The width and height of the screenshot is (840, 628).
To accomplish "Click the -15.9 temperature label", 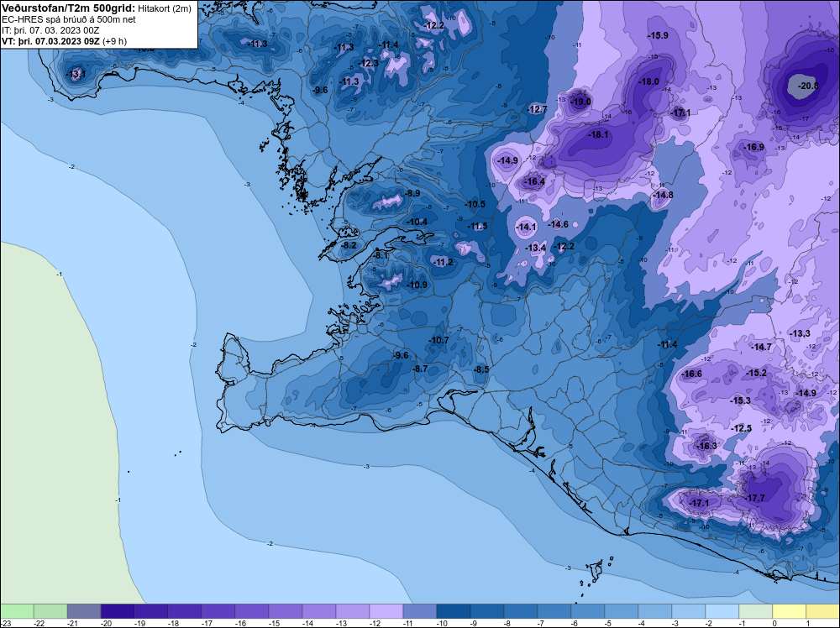I will pos(658,35).
